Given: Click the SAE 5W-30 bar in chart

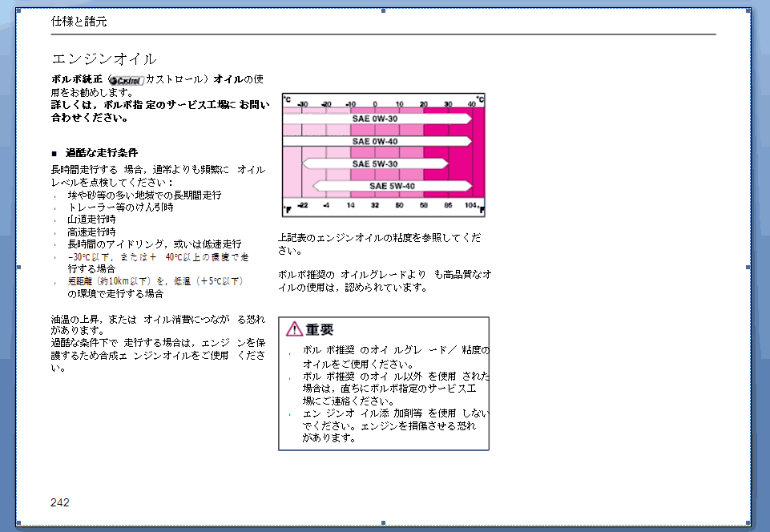Looking at the screenshot, I should coord(375,163).
